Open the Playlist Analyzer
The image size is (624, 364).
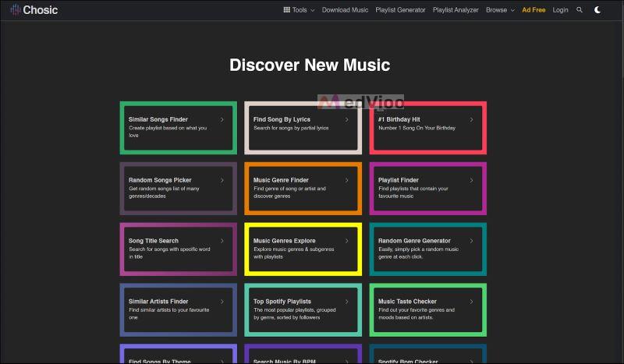pyautogui.click(x=456, y=10)
